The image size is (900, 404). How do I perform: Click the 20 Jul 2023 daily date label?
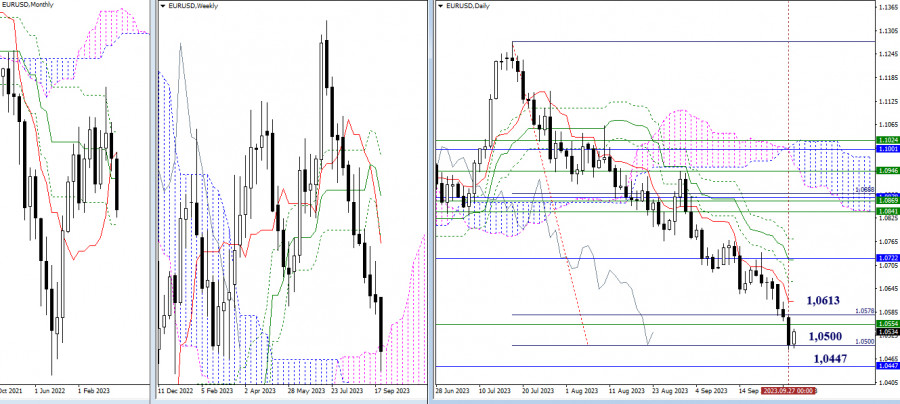click(538, 390)
